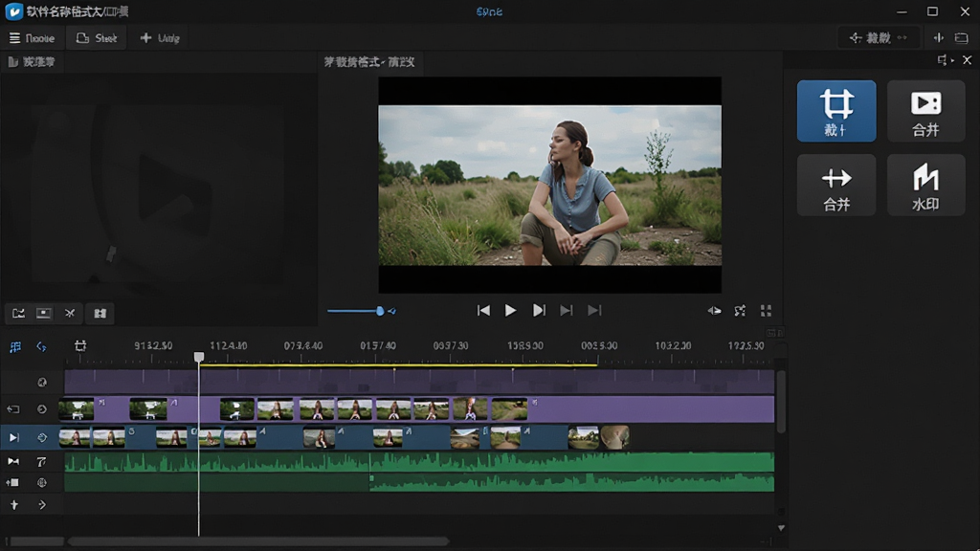Toggle the blue grid snap icon in timeline toolbar
Screen dimensions: 980x551
coord(15,346)
